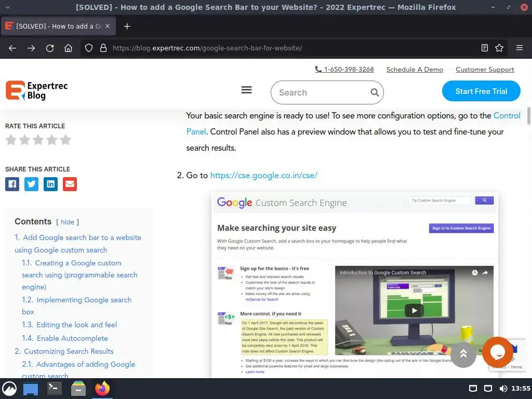
Task: Open the window menu dropdown in title bar
Action: (7, 7)
